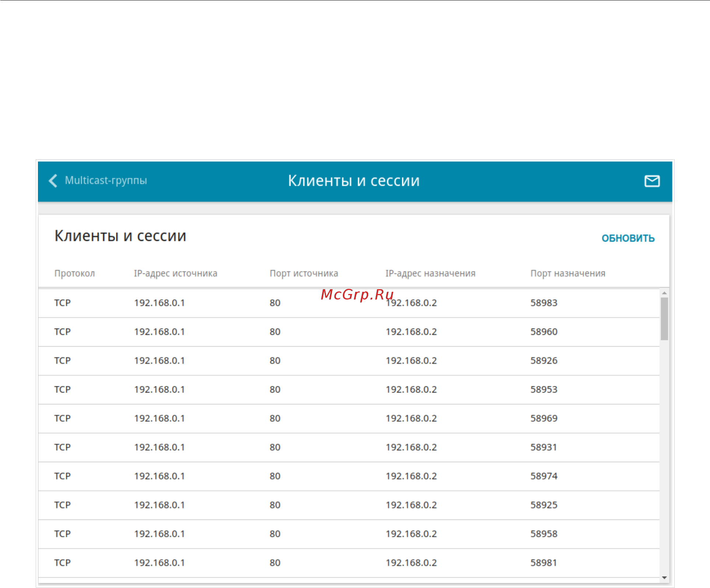
Task: Click source port 80 in 58931 row
Action: click(x=275, y=447)
